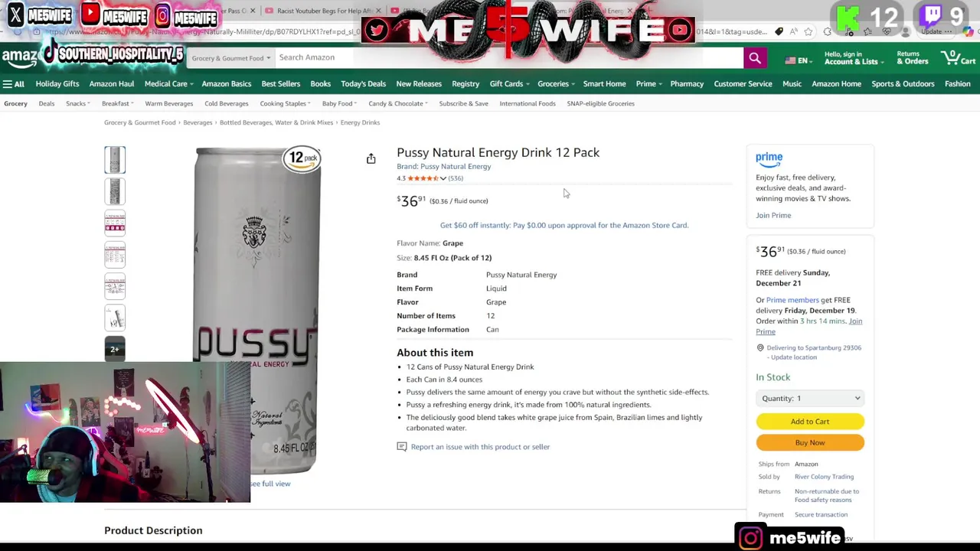Select the second product thumbnail image
Screen dimensions: 980x551
point(115,191)
